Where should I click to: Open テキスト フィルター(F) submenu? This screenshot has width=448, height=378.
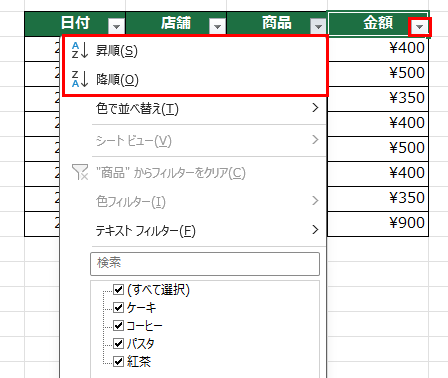click(x=194, y=230)
